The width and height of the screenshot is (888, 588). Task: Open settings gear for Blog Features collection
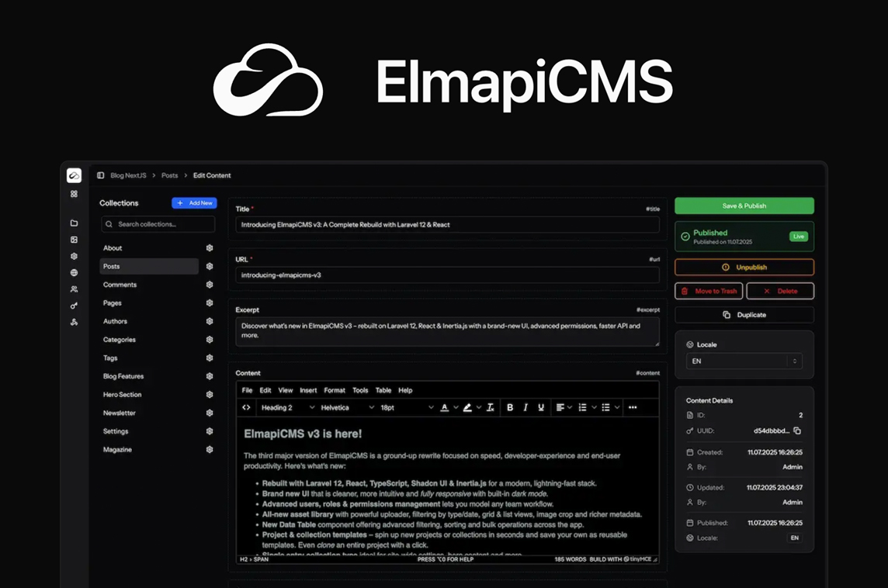click(210, 375)
